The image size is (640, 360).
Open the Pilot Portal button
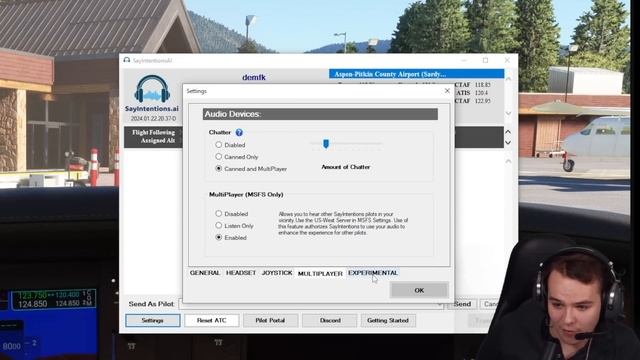point(270,320)
